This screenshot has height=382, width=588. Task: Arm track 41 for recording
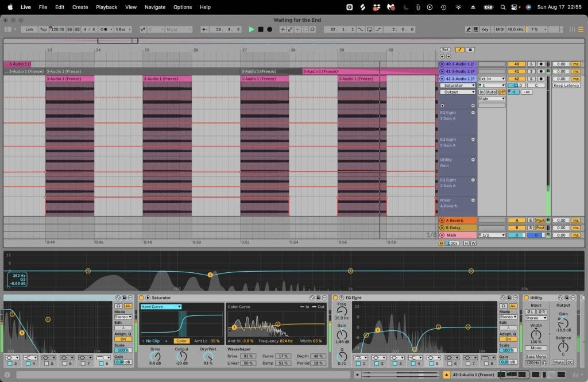[x=541, y=71]
